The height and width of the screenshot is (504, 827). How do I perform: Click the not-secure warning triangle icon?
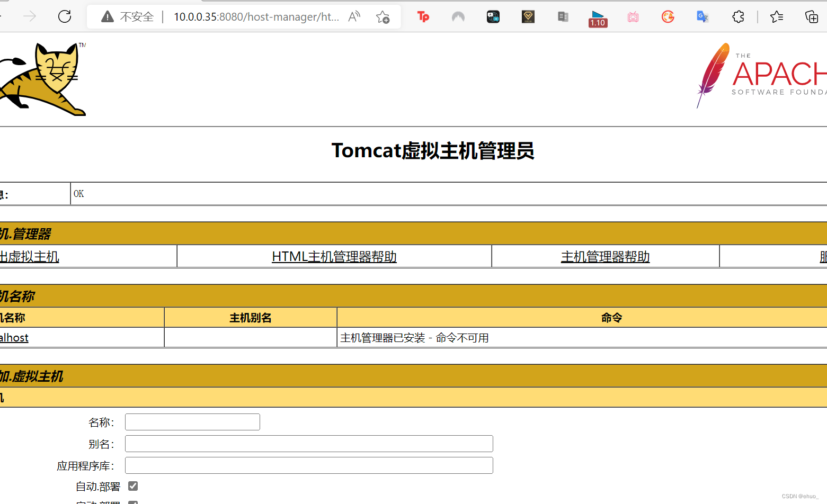[108, 17]
